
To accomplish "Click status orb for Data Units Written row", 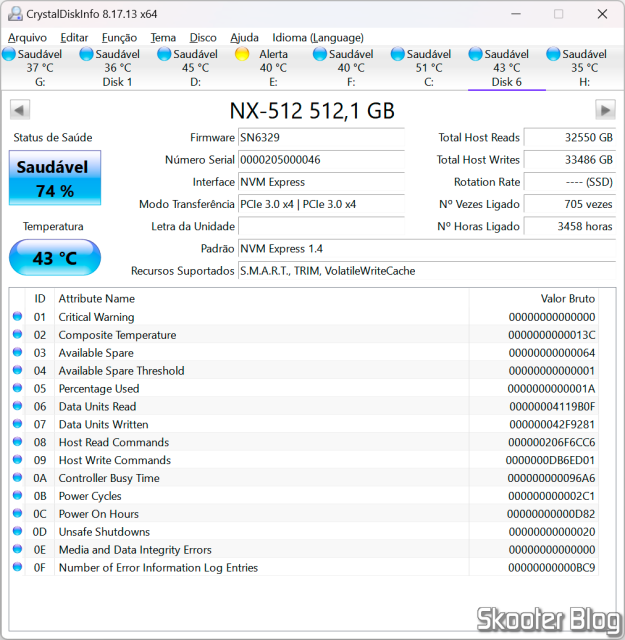I will [x=17, y=424].
